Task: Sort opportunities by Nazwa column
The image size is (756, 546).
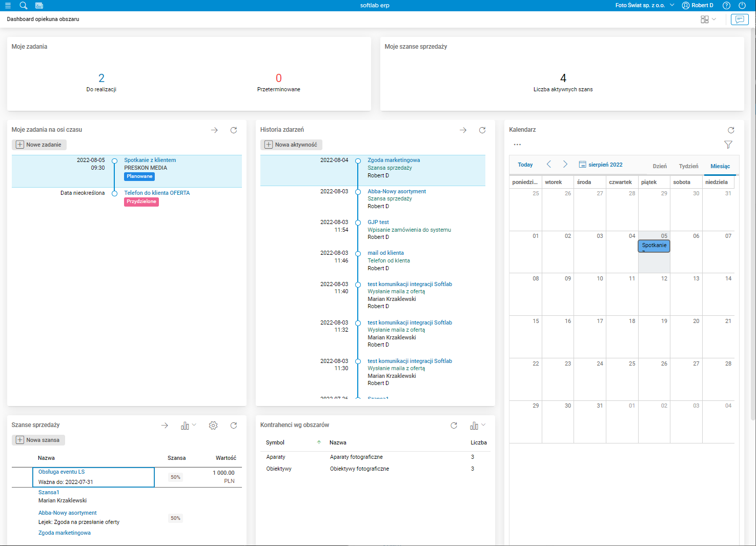Action: [46, 458]
